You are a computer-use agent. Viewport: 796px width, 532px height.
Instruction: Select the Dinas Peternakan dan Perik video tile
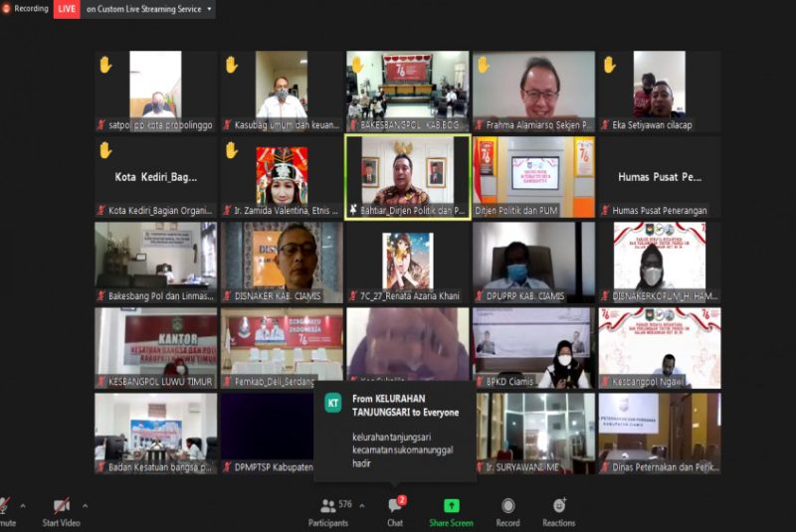660,435
